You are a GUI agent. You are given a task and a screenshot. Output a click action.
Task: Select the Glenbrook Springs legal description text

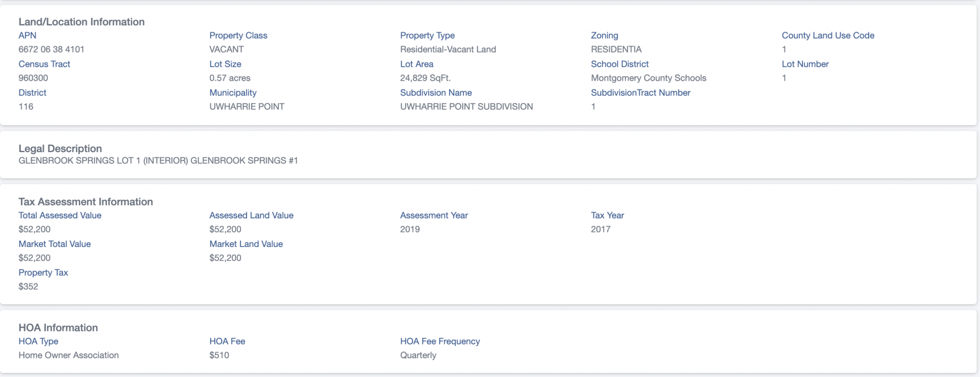(x=158, y=161)
